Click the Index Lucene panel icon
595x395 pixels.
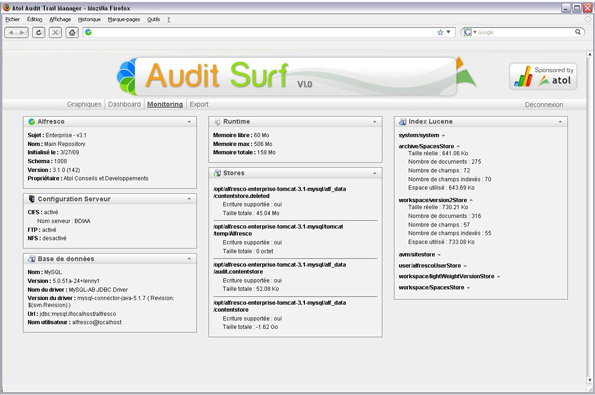tap(403, 122)
